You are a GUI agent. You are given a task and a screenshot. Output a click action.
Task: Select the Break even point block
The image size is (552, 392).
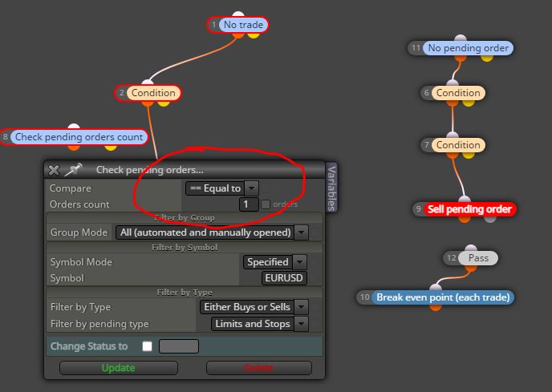point(443,297)
